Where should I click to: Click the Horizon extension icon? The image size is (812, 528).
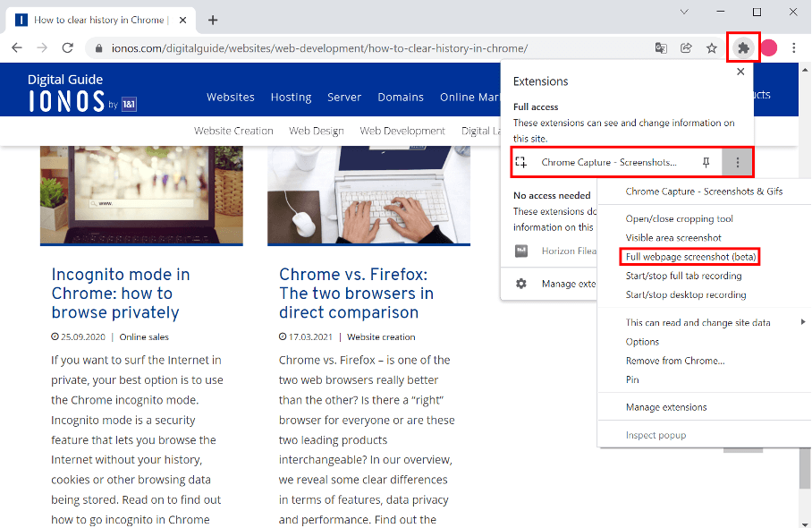521,251
